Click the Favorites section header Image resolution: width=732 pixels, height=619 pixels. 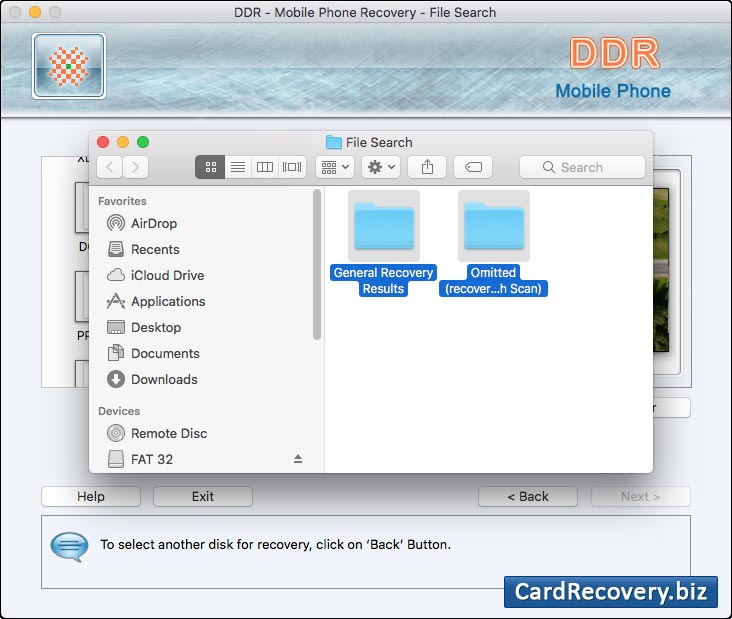pyautogui.click(x=122, y=201)
